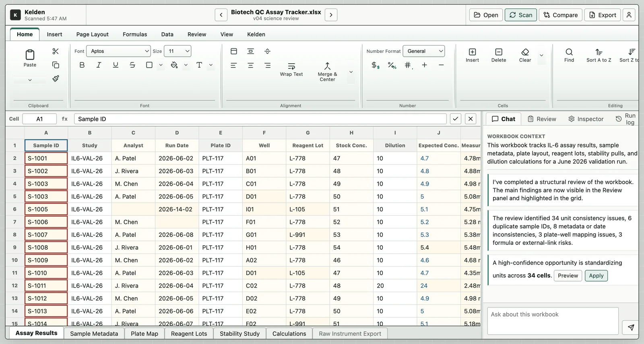This screenshot has width=644, height=344.
Task: Switch to the Formulas ribbon tab
Action: click(135, 34)
